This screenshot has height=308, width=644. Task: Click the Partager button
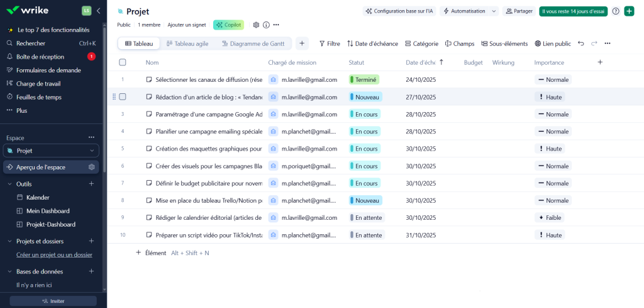pos(519,11)
